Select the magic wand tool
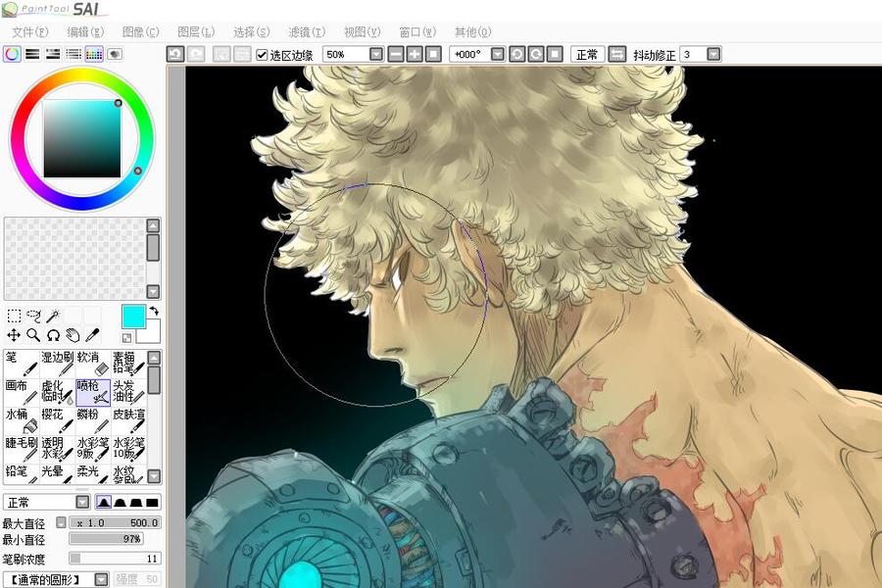 (x=53, y=316)
